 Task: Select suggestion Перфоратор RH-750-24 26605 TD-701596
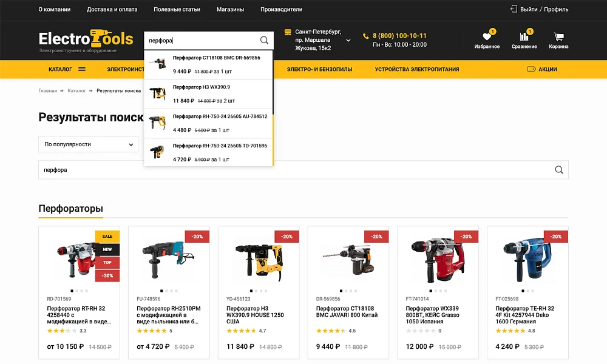[x=208, y=152]
